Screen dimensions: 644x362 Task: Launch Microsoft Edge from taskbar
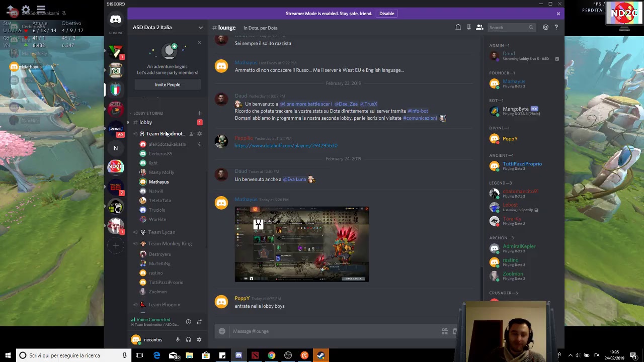[x=156, y=355]
